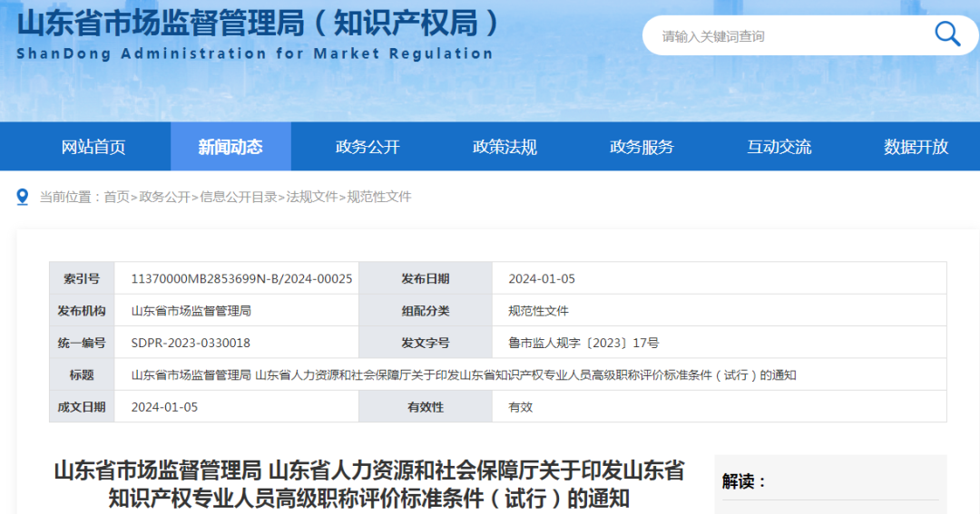The width and height of the screenshot is (980, 514).
Task: Open the 政策法规 navigation tab
Action: click(x=505, y=147)
